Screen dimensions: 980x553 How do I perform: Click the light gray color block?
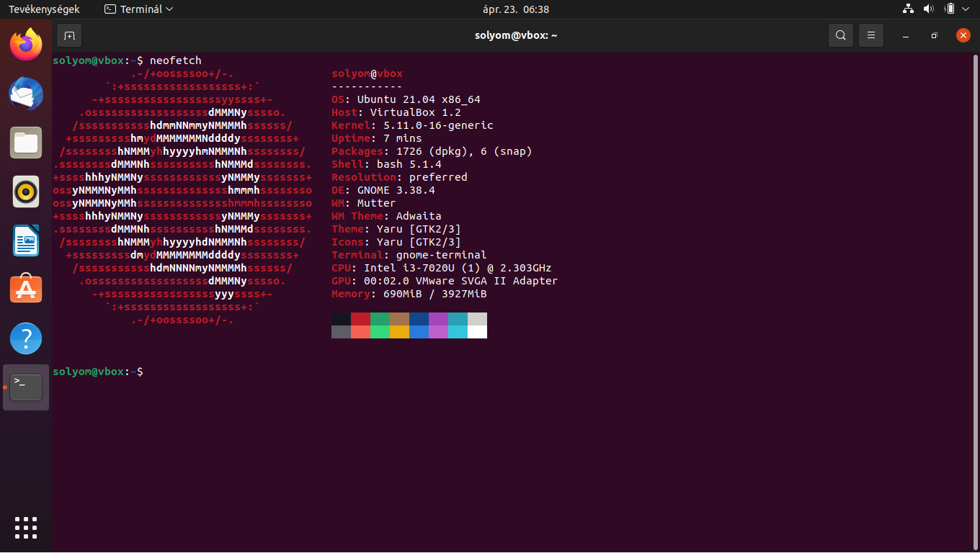point(477,319)
